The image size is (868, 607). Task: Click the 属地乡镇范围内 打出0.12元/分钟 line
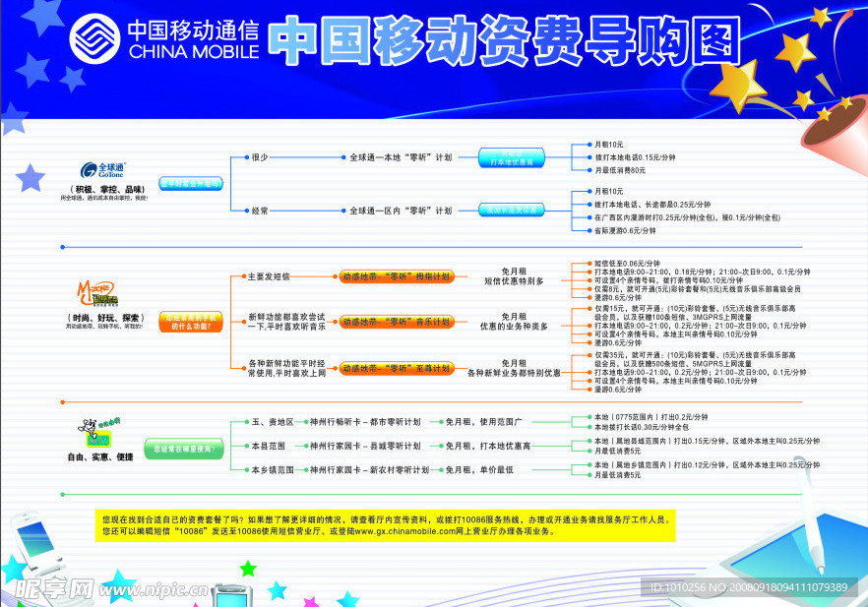[x=707, y=465]
